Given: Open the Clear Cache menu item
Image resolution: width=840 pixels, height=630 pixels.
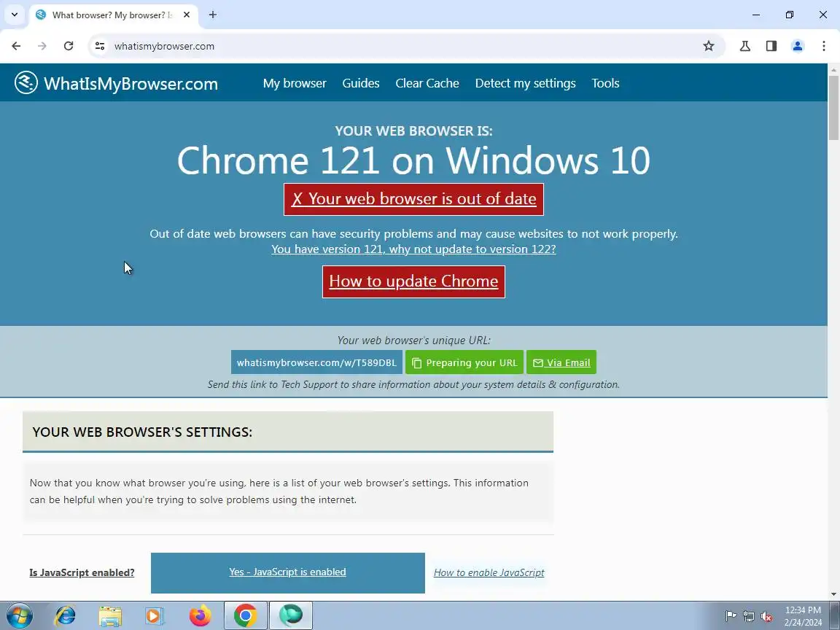Looking at the screenshot, I should [427, 83].
